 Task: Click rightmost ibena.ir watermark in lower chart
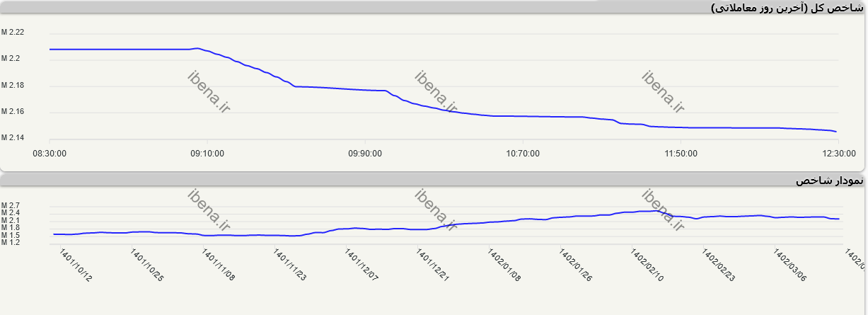664,210
